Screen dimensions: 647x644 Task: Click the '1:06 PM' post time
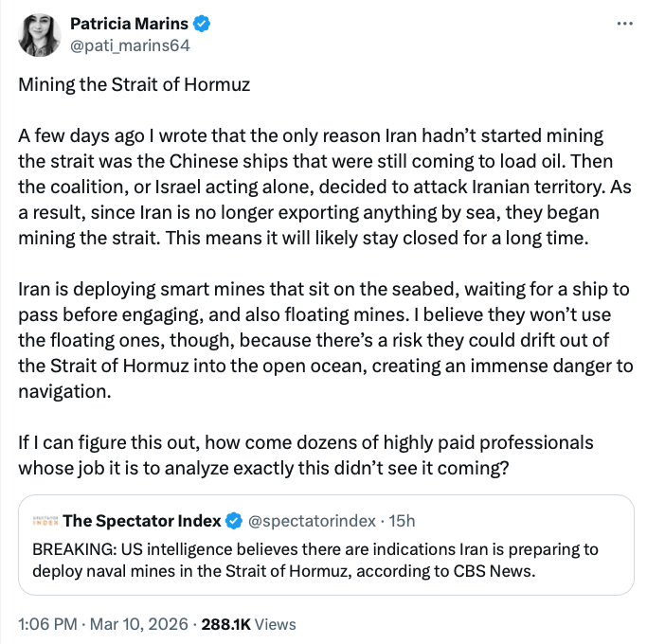click(47, 624)
